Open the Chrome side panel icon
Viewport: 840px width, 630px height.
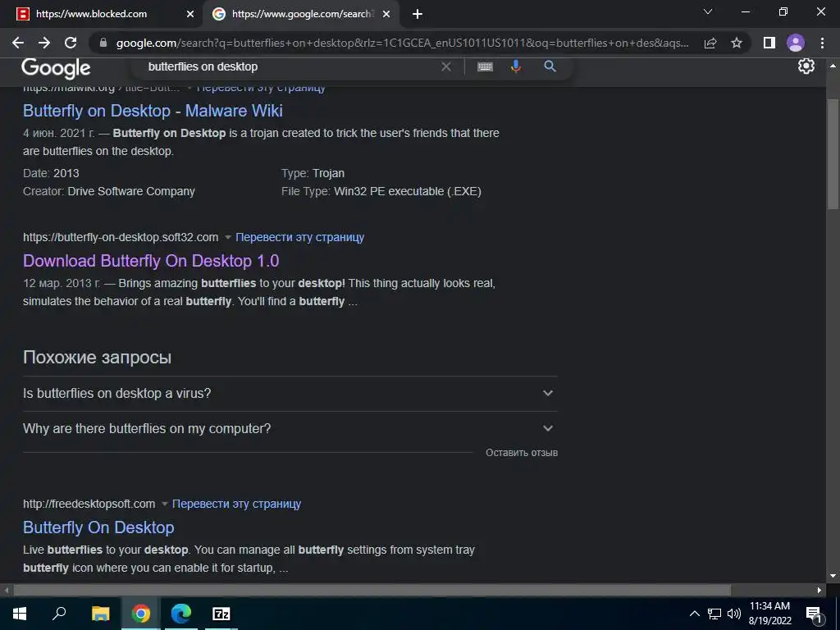(769, 43)
